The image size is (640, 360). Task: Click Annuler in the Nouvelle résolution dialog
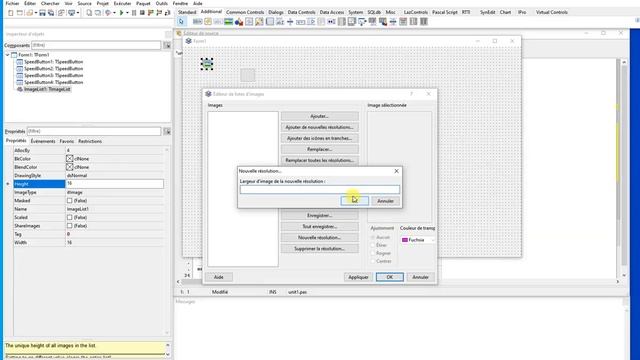click(385, 201)
